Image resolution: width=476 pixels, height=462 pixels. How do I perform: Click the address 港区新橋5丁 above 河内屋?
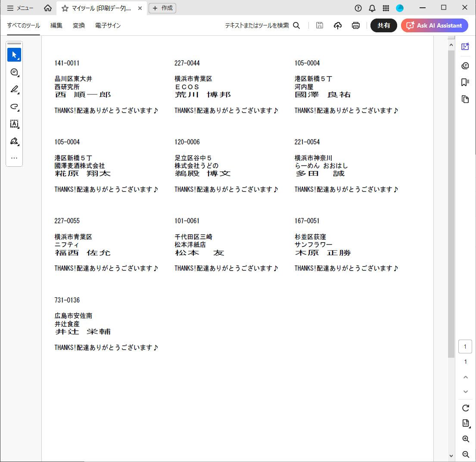pos(313,79)
